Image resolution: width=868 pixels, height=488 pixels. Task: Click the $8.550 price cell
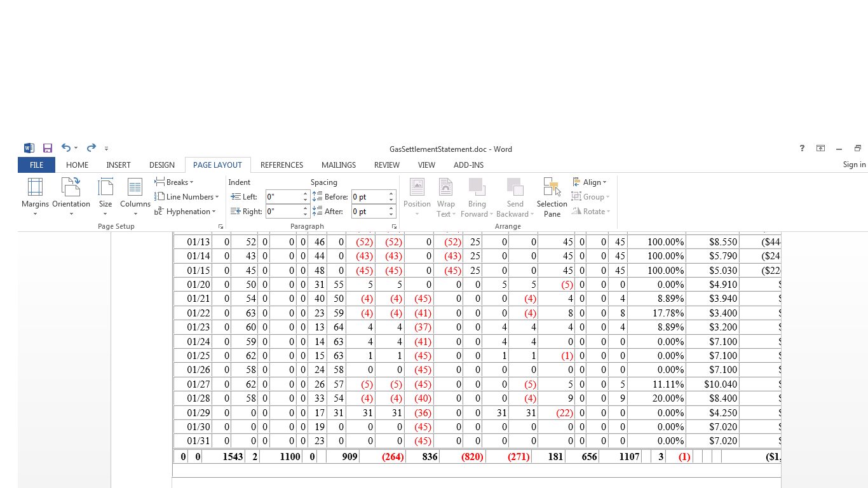(x=723, y=242)
